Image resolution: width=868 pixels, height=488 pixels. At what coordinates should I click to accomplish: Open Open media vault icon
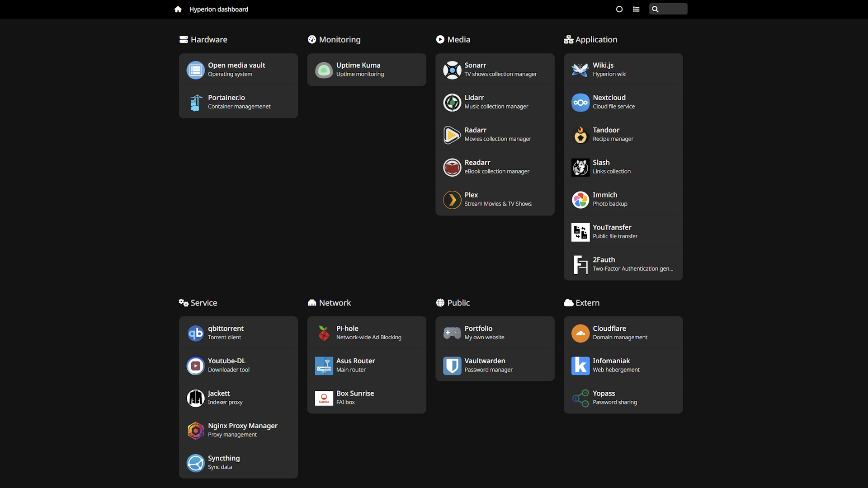tap(196, 70)
